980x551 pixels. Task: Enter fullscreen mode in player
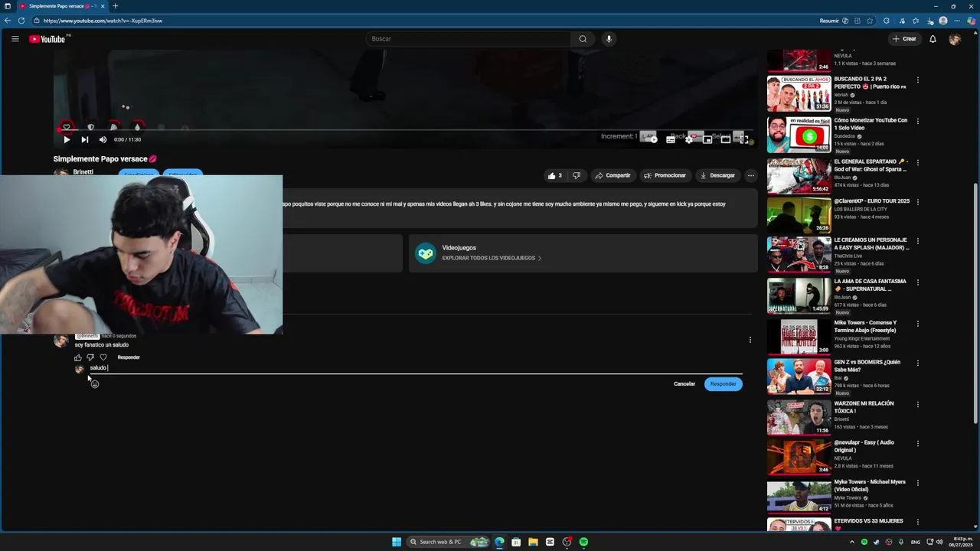743,139
